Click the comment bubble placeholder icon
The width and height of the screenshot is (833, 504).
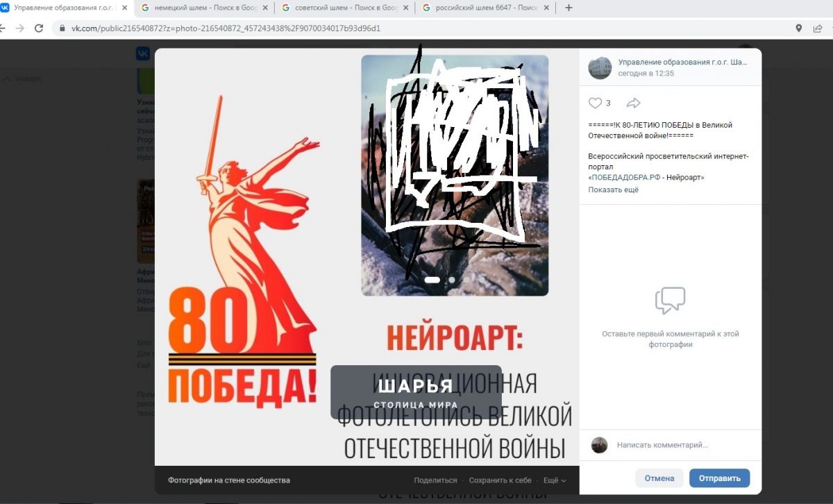click(x=670, y=301)
